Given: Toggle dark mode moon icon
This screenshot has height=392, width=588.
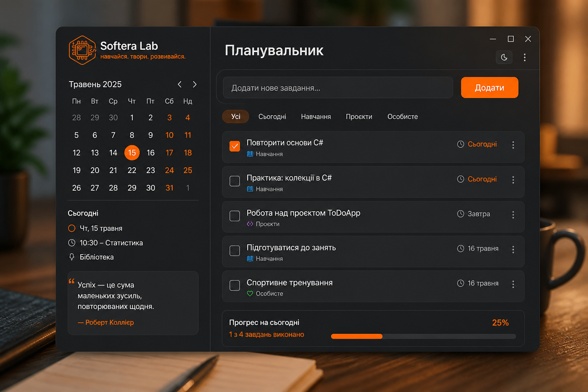Looking at the screenshot, I should coord(504,57).
